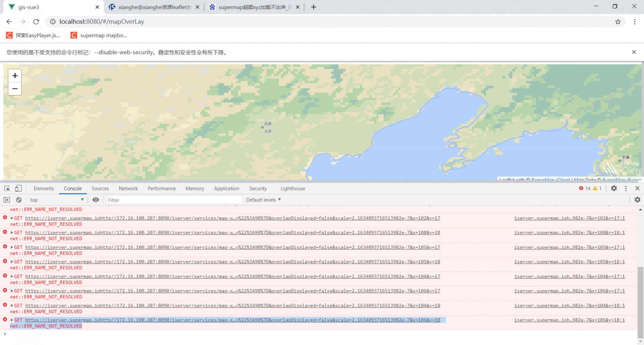Zoom out on the Leaflet map
The width and height of the screenshot is (644, 345).
coord(15,89)
